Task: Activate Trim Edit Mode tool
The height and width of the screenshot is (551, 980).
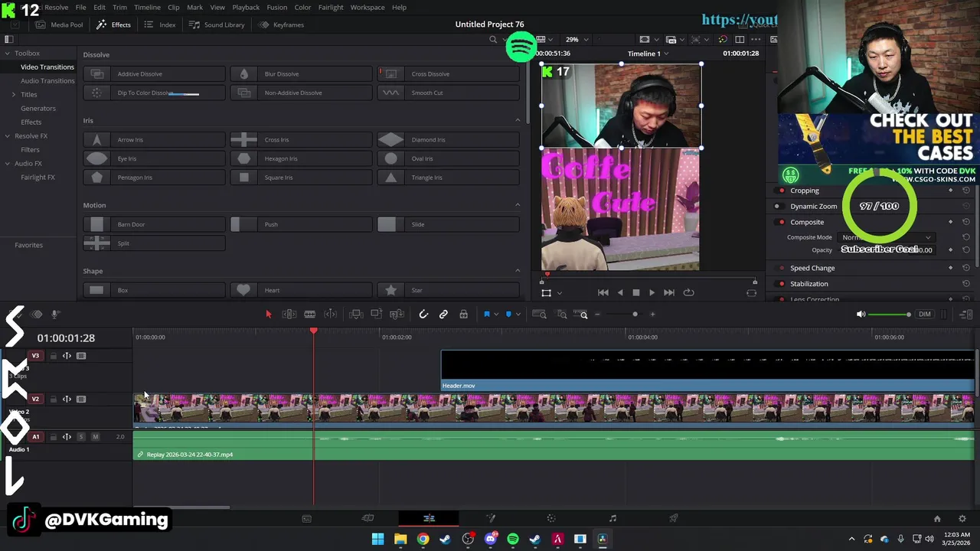Action: pos(289,315)
